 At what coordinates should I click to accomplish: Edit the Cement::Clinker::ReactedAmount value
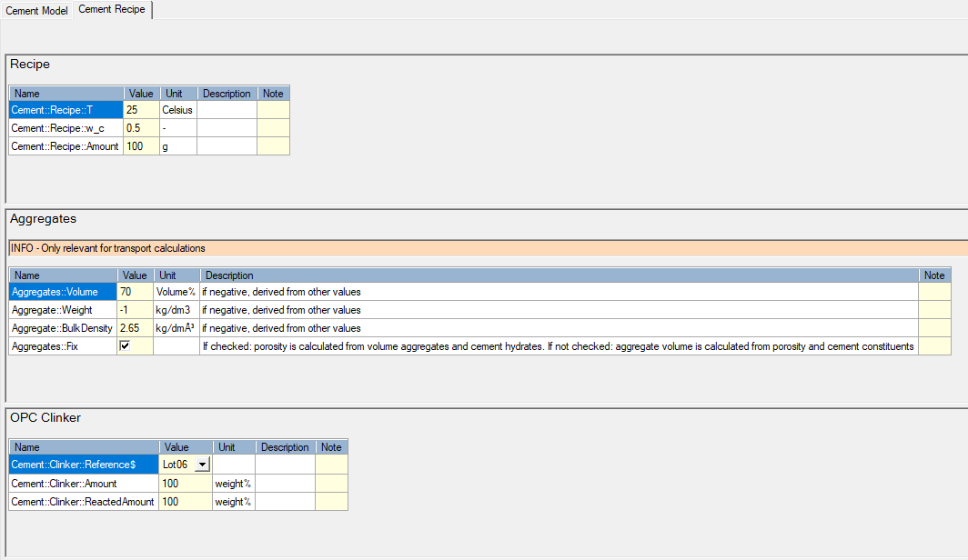186,502
